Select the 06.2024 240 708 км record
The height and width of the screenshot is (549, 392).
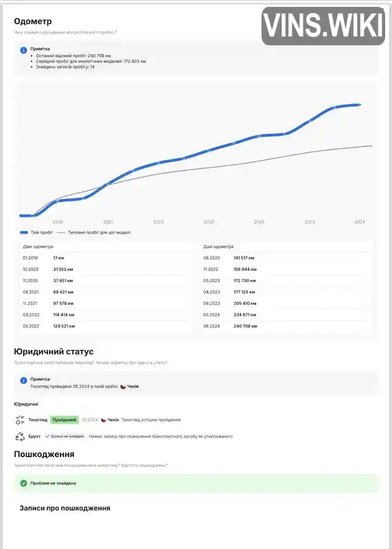286,326
